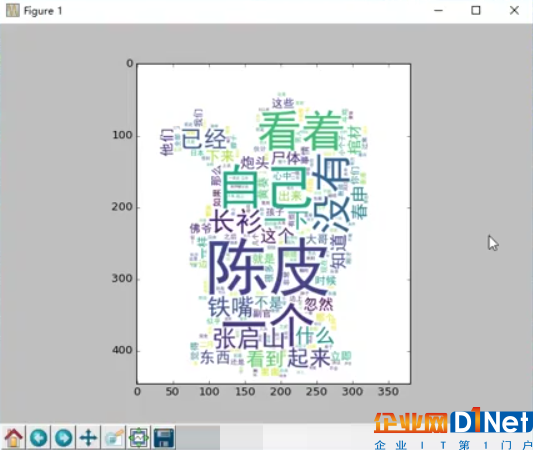Click the word 自己 in word cloud
Screen dimensions: 533x450
(265, 187)
